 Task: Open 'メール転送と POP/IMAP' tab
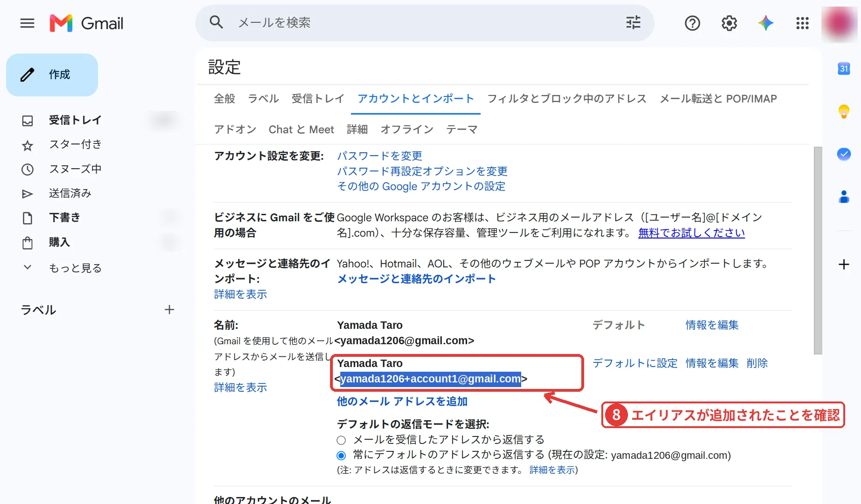click(x=718, y=99)
